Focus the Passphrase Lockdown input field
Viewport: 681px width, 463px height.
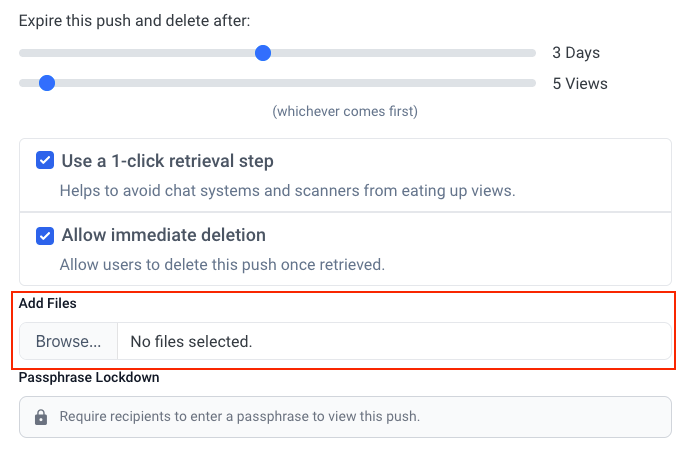coord(345,417)
